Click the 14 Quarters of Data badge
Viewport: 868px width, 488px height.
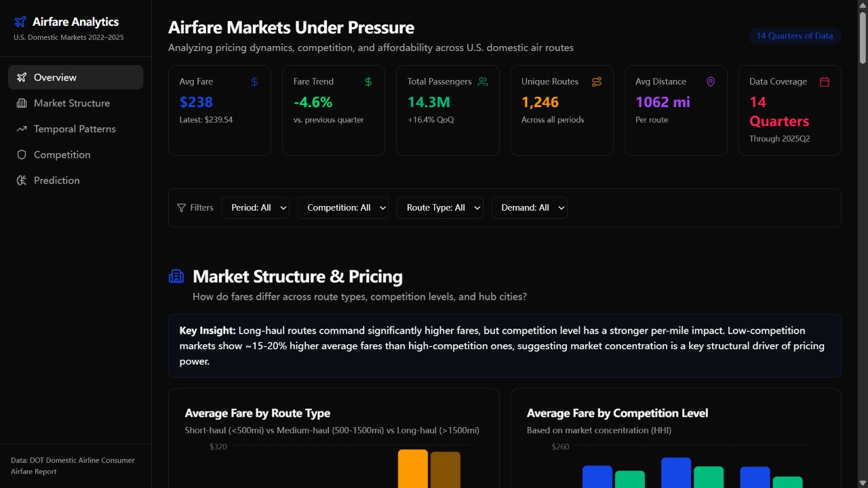click(x=795, y=36)
